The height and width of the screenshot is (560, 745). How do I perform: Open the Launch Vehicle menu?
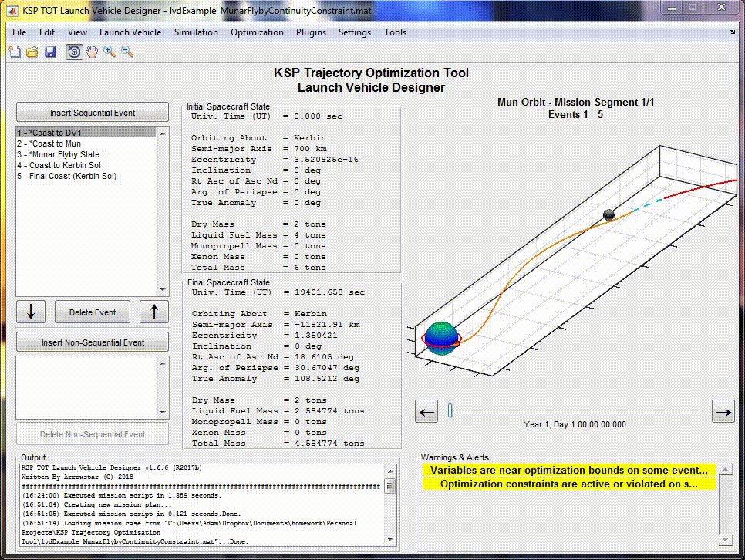(130, 32)
